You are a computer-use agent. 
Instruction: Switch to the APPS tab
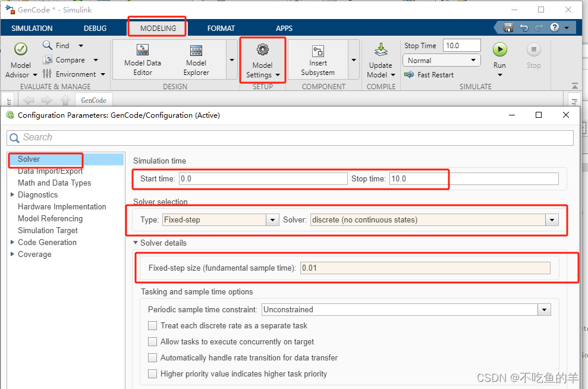[284, 28]
